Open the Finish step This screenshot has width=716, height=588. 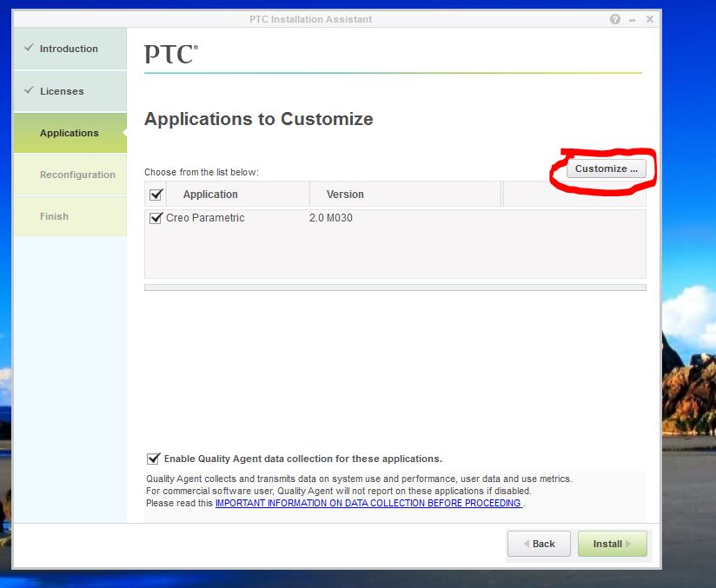click(x=54, y=216)
